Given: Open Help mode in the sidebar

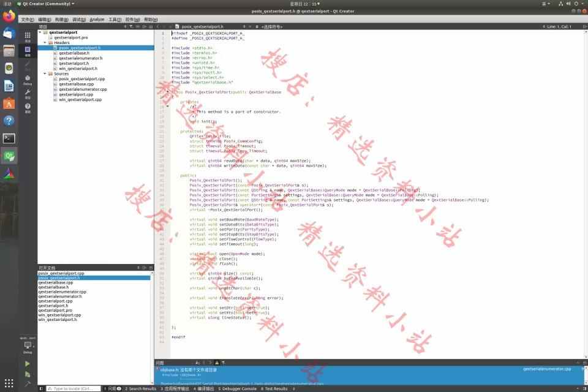Looking at the screenshot, I should point(28,108).
